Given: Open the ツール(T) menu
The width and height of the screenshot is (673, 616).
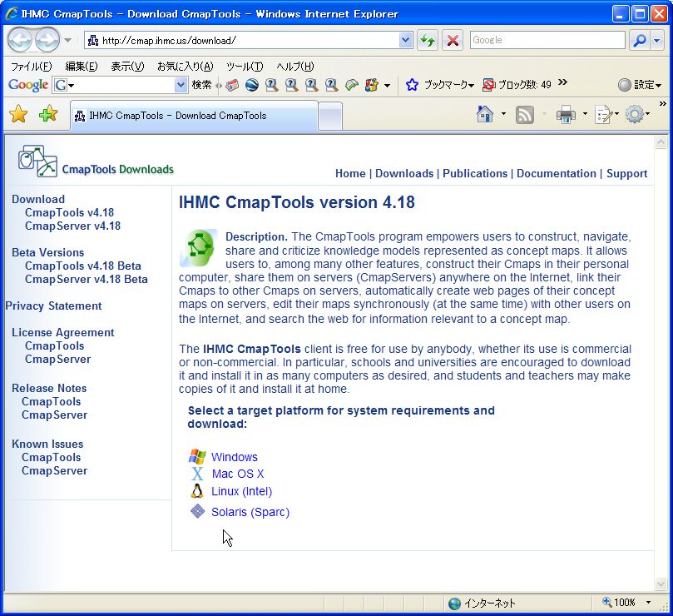Looking at the screenshot, I should tap(245, 67).
